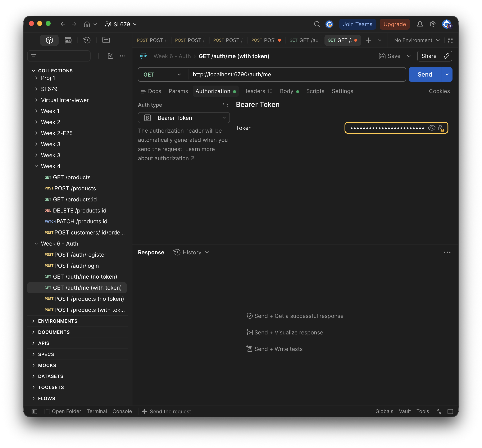Expand the Virtual Interviewer collection
482x448 pixels.
click(36, 100)
